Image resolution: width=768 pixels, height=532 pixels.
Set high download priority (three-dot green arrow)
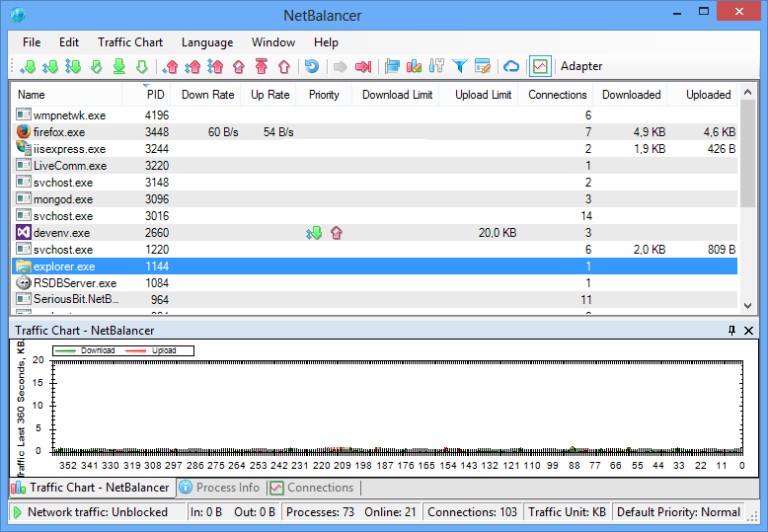point(73,66)
